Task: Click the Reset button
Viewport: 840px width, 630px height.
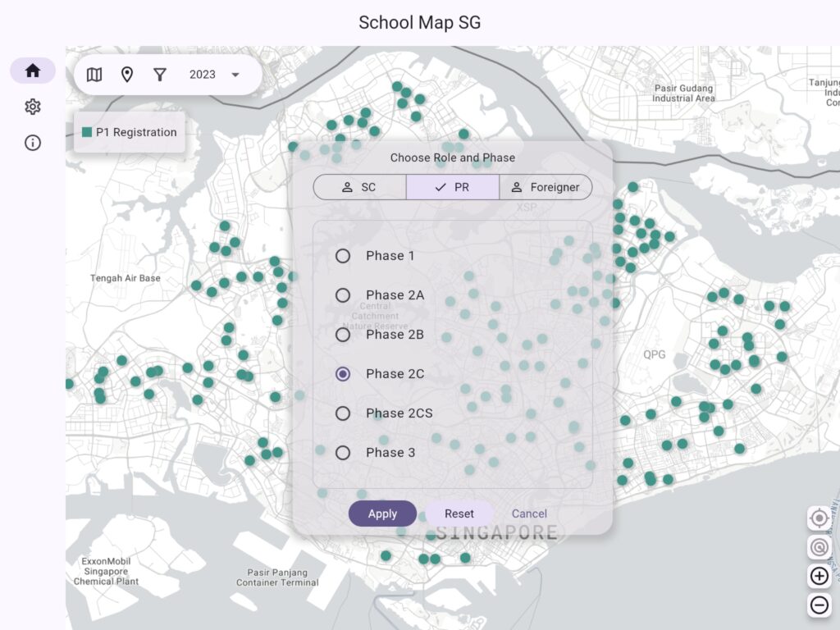Action: pyautogui.click(x=459, y=514)
